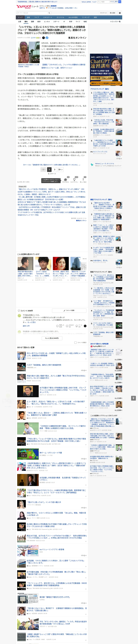Open トピックス一覧 link
The image size is (138, 644).
[x=115, y=21]
